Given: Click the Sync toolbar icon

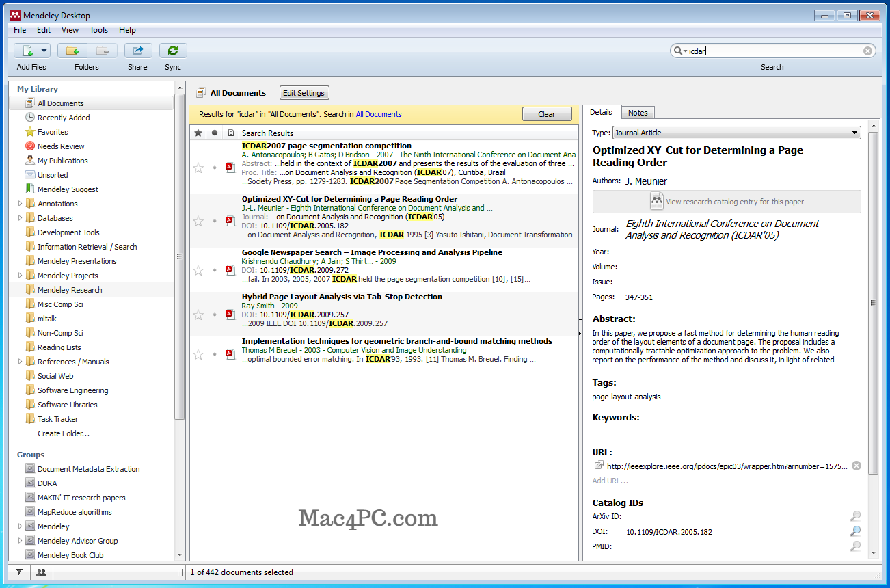Looking at the screenshot, I should [173, 51].
